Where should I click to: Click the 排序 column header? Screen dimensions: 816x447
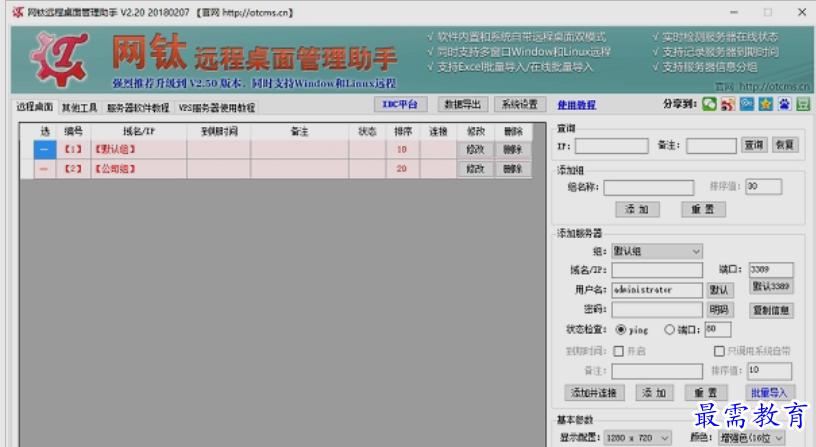point(403,132)
